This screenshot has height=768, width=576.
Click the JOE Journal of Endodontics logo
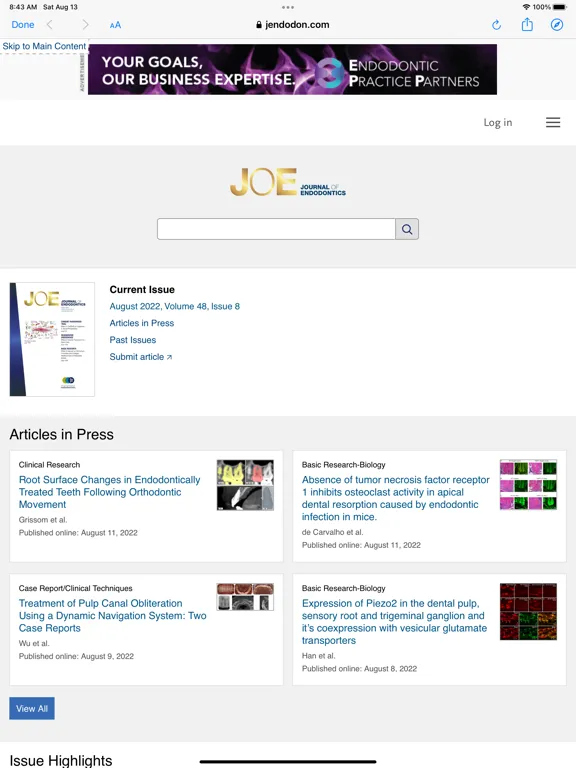[x=288, y=182]
